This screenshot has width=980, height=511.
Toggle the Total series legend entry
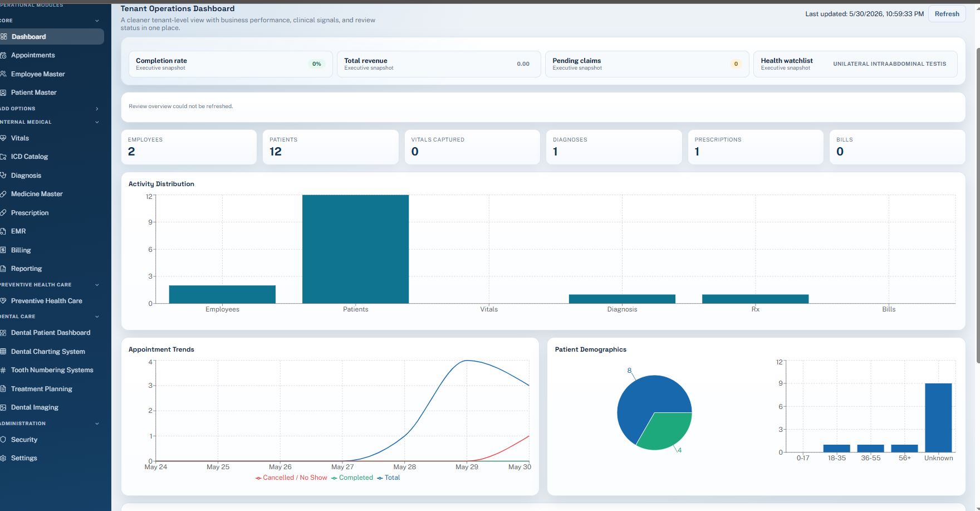[x=388, y=478]
